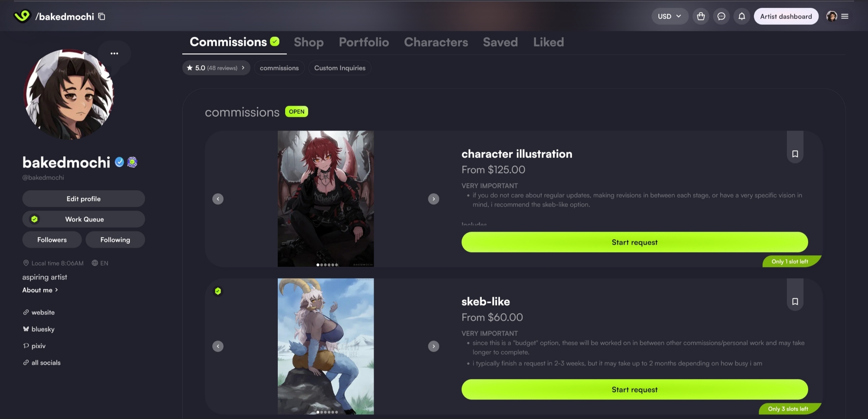The height and width of the screenshot is (419, 868).
Task: Click the three-dots menu on avatar
Action: pos(114,53)
